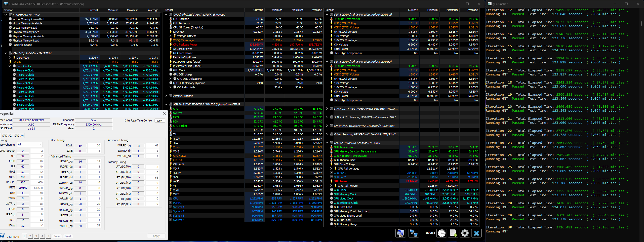The image size is (644, 242).
Task: Select the IA Cores Power row
Action: point(244,49)
